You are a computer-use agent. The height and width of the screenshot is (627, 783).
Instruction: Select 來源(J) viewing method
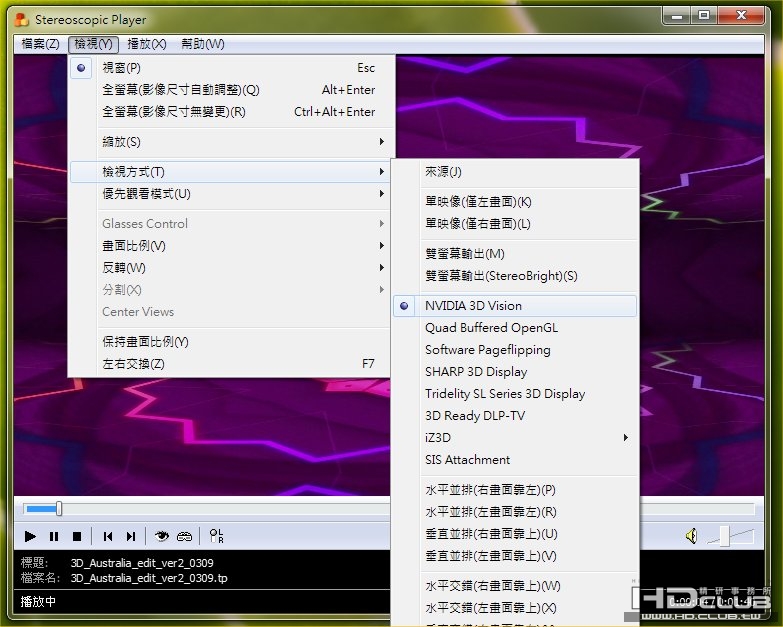click(x=515, y=172)
